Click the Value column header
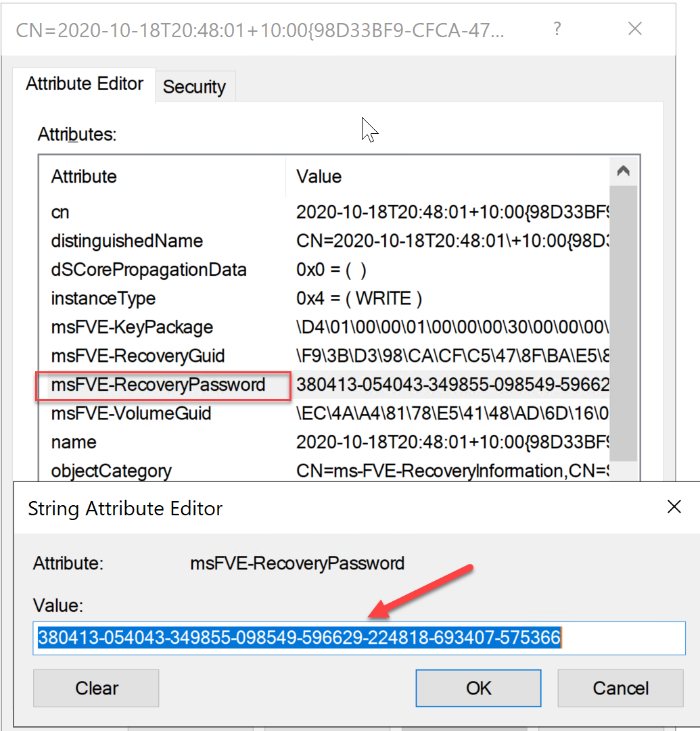The height and width of the screenshot is (731, 700). pyautogui.click(x=318, y=176)
